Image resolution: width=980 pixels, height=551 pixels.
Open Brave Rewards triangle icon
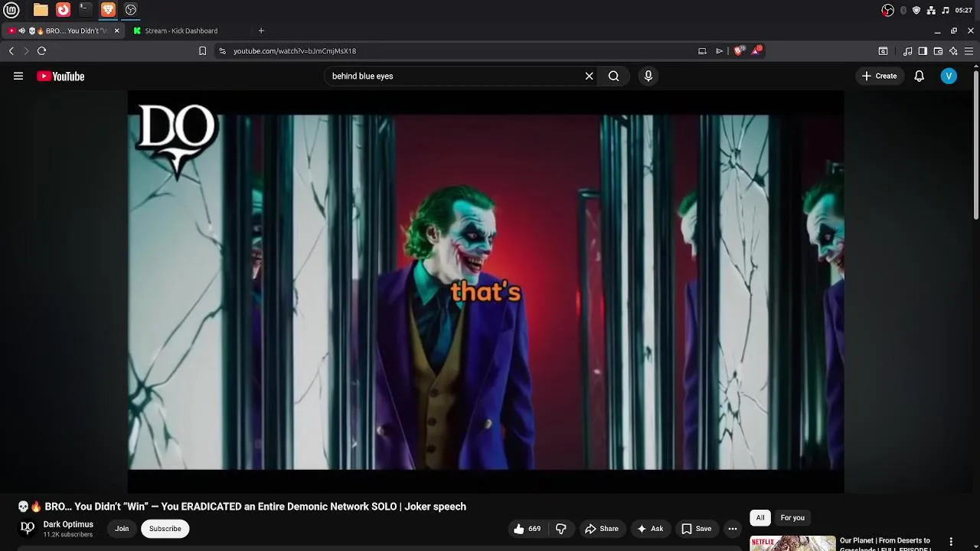[756, 51]
